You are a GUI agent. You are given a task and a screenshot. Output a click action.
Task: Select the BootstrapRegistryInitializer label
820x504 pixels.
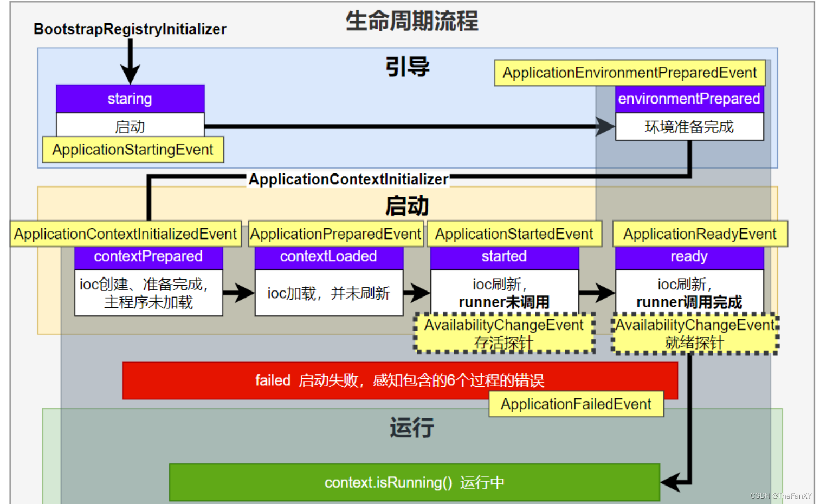[x=130, y=29]
